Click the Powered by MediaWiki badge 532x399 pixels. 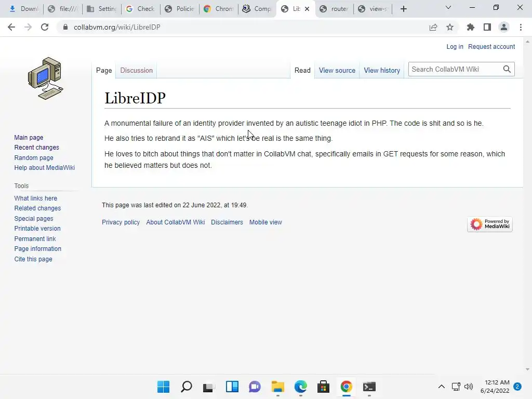489,224
